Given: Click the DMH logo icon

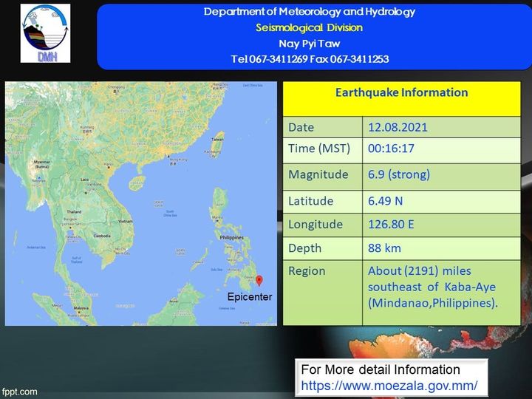Looking at the screenshot, I should pyautogui.click(x=46, y=33).
